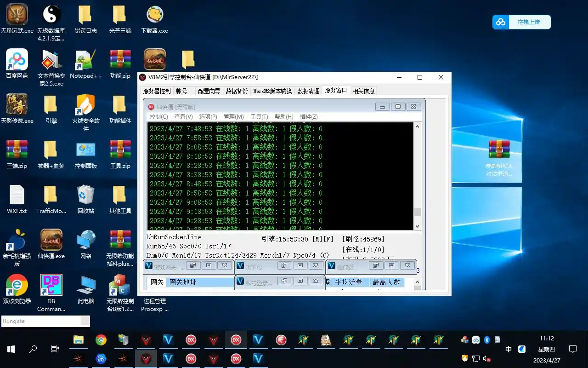The height and width of the screenshot is (368, 588).
Task: Open the 双核浏览器 browser shortcut
Action: [x=17, y=289]
